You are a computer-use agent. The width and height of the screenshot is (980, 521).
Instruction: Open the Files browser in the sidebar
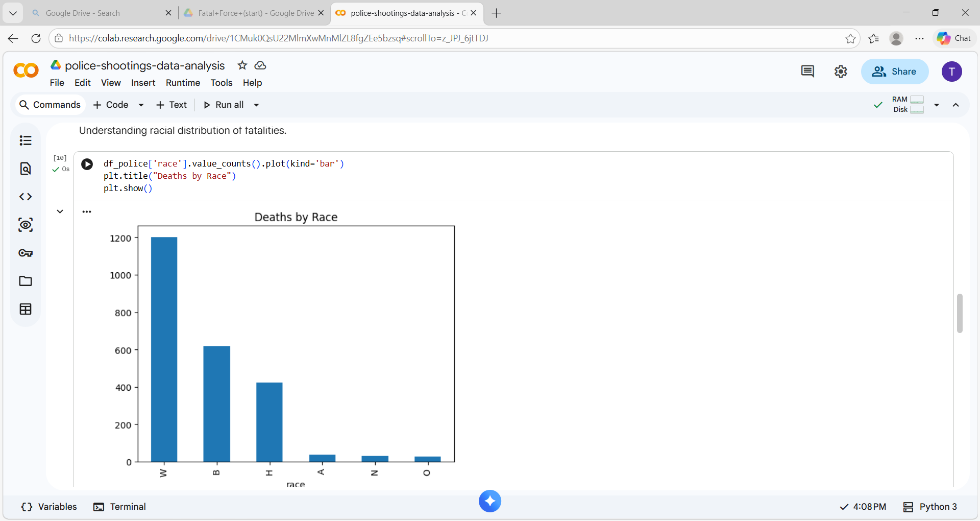tap(26, 281)
